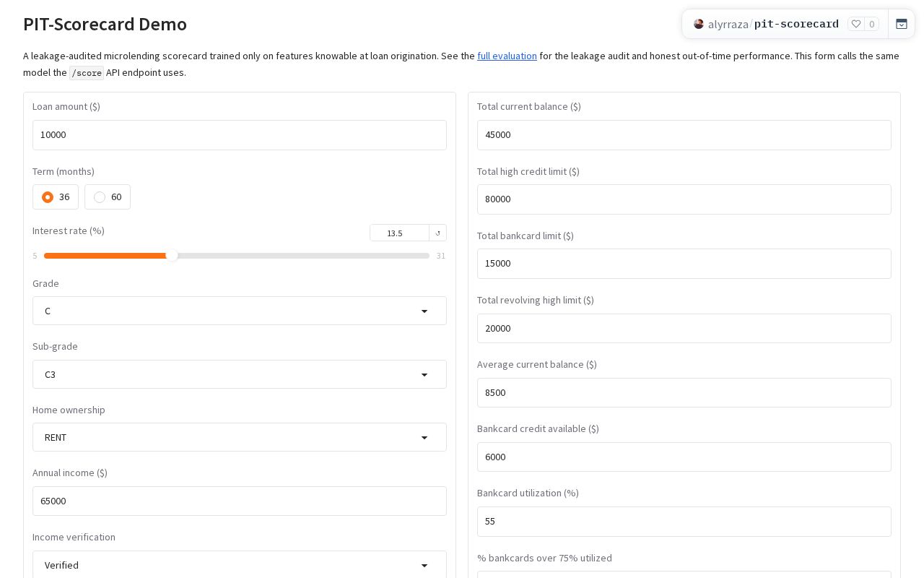
Task: Click the alyrraza profile avatar
Action: tap(699, 24)
